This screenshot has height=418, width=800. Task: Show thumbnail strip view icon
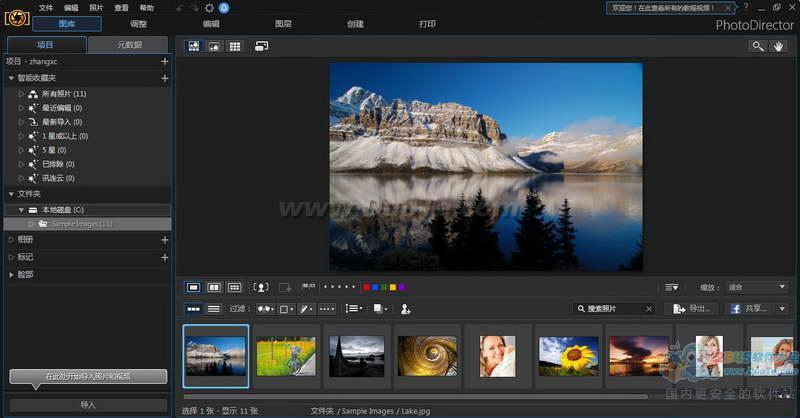tap(193, 309)
